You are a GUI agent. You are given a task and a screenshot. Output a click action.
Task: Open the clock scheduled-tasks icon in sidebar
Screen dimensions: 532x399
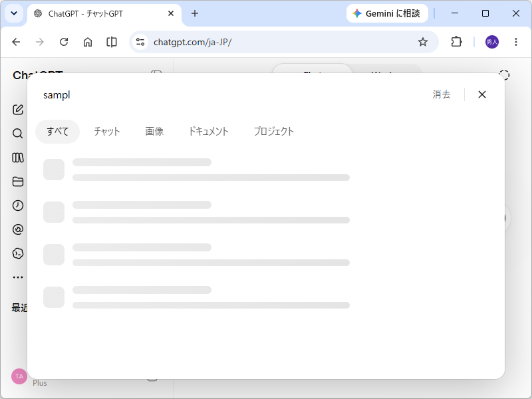18,205
